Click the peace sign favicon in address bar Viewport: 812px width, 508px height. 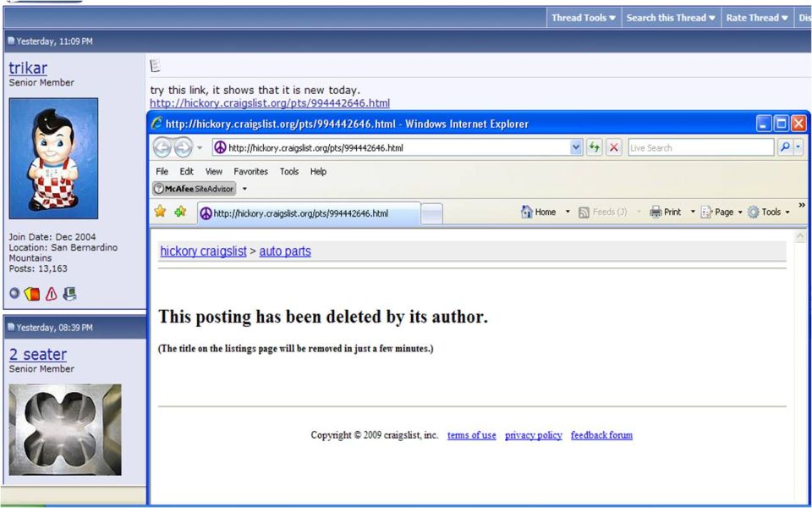(x=221, y=147)
